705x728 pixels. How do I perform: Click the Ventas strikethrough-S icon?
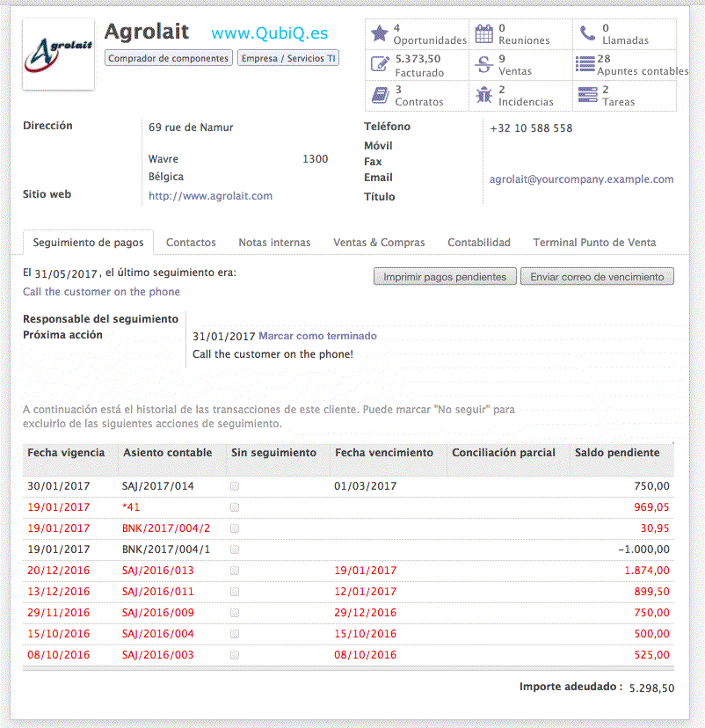(483, 64)
